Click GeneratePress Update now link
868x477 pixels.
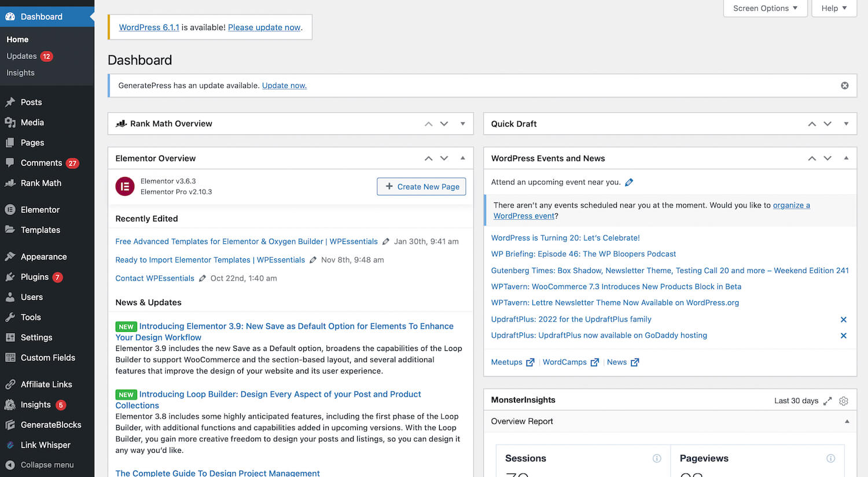point(284,86)
